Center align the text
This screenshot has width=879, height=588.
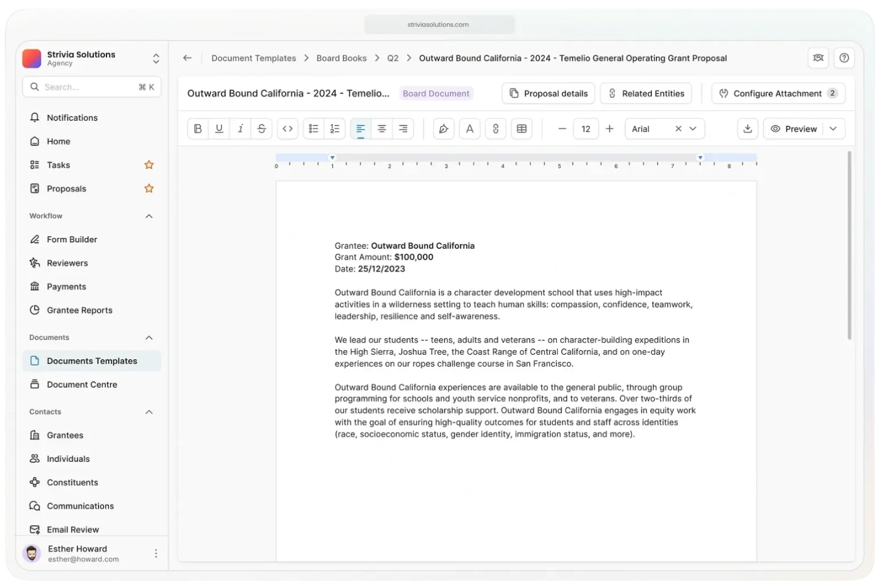pyautogui.click(x=382, y=129)
